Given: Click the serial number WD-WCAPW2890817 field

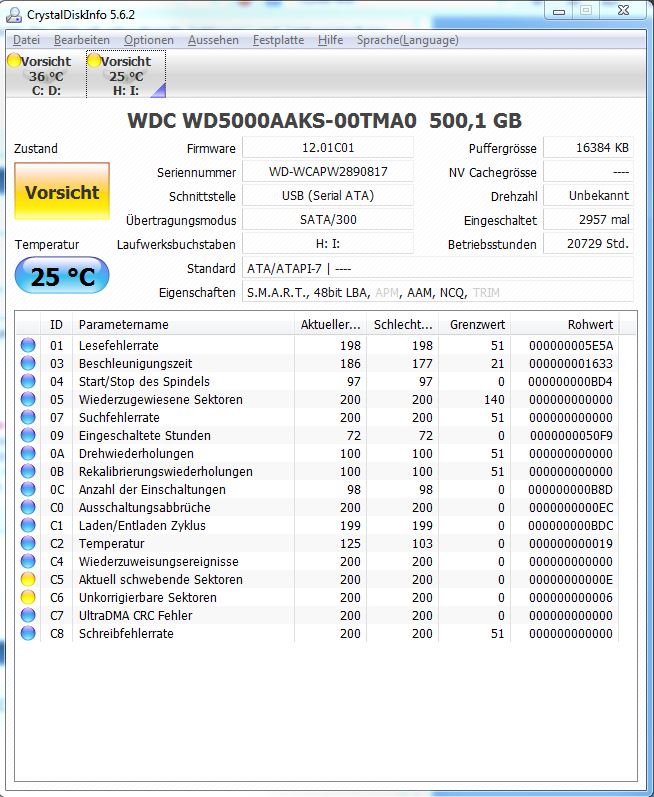Looking at the screenshot, I should (328, 172).
